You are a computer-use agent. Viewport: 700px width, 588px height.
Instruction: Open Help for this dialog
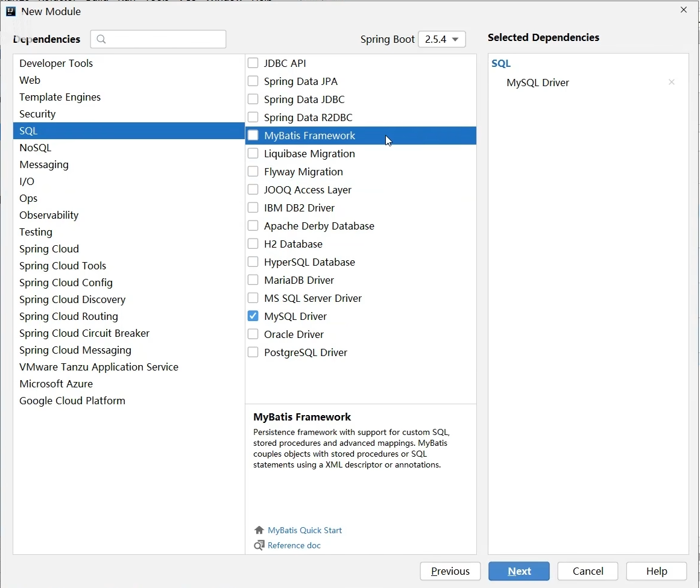tap(656, 571)
